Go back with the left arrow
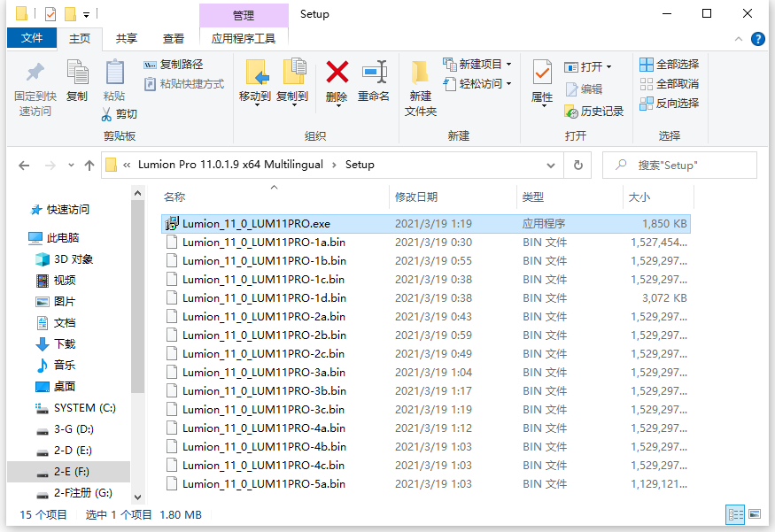 pos(24,166)
